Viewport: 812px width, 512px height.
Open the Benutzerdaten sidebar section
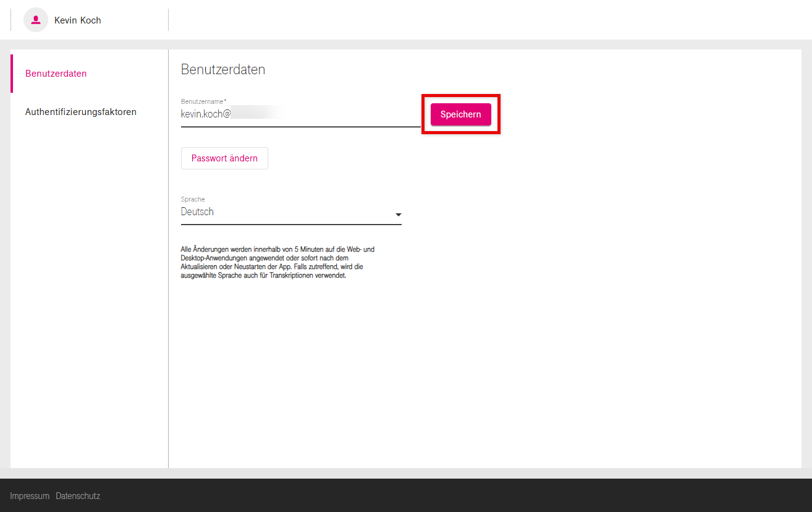[56, 74]
